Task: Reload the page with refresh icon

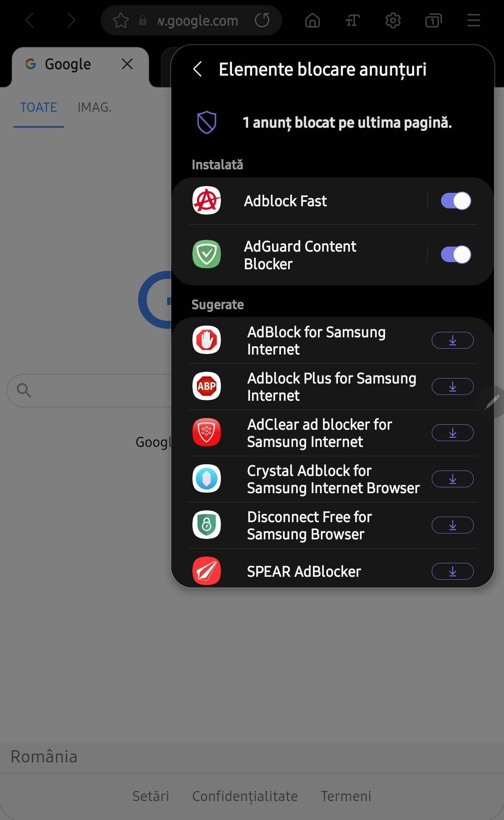Action: coord(262,20)
